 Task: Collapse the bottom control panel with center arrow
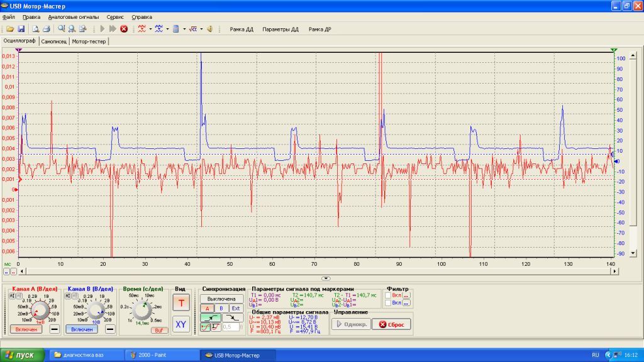click(x=326, y=278)
